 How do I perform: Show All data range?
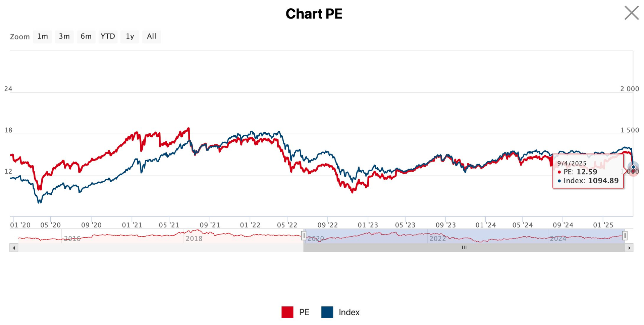(151, 37)
